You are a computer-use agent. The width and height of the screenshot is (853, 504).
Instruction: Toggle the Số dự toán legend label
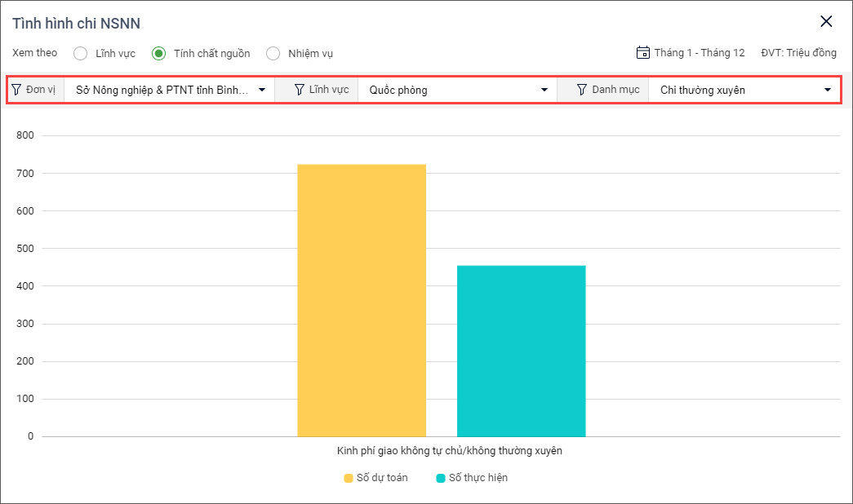[x=382, y=478]
